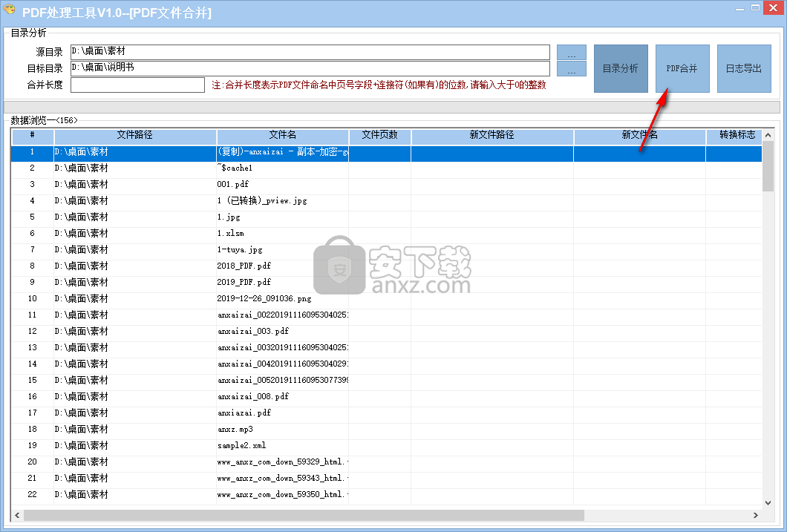This screenshot has height=532, width=787.
Task: Start merging with PDF合并 button
Action: tap(682, 69)
